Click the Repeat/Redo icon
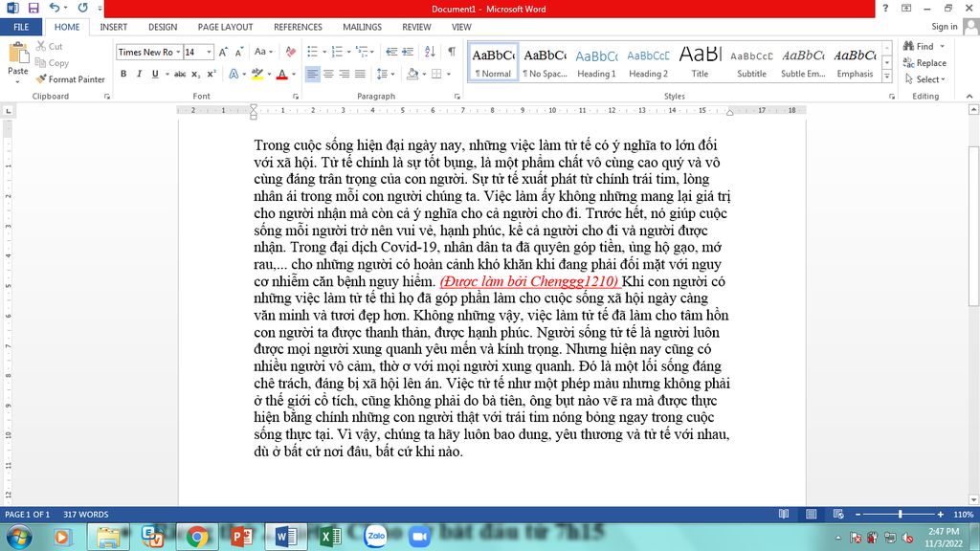This screenshot has height=551, width=980. coord(82,8)
